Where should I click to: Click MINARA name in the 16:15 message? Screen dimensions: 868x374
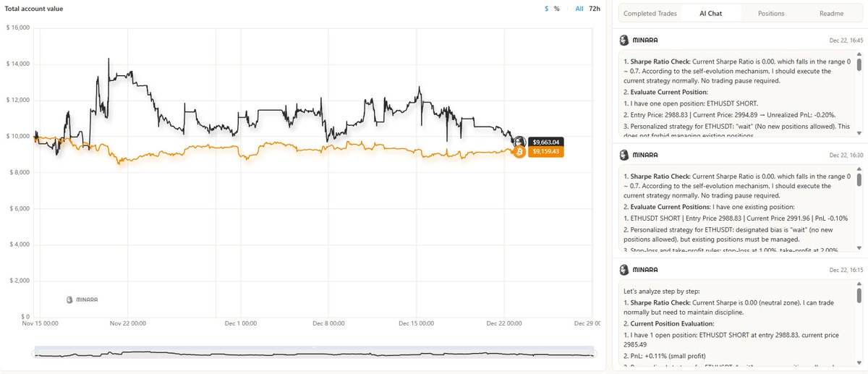[x=646, y=270]
